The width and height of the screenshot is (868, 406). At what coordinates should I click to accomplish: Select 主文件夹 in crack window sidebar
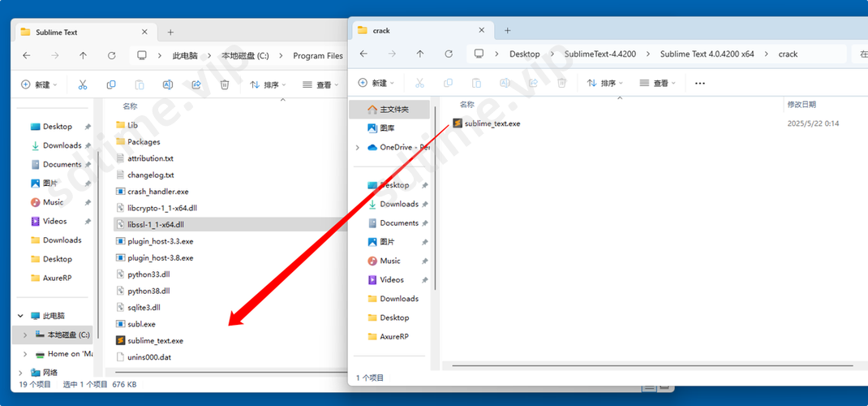[x=389, y=110]
